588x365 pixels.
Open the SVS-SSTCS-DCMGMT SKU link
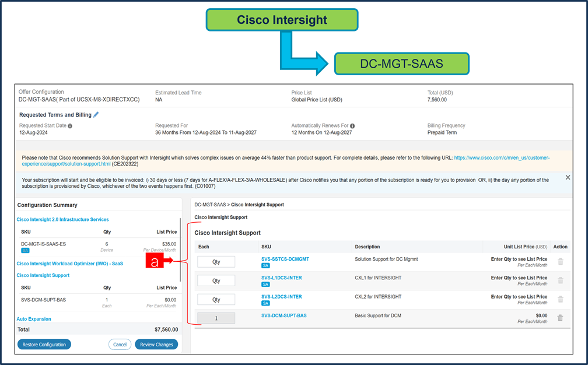[285, 259]
